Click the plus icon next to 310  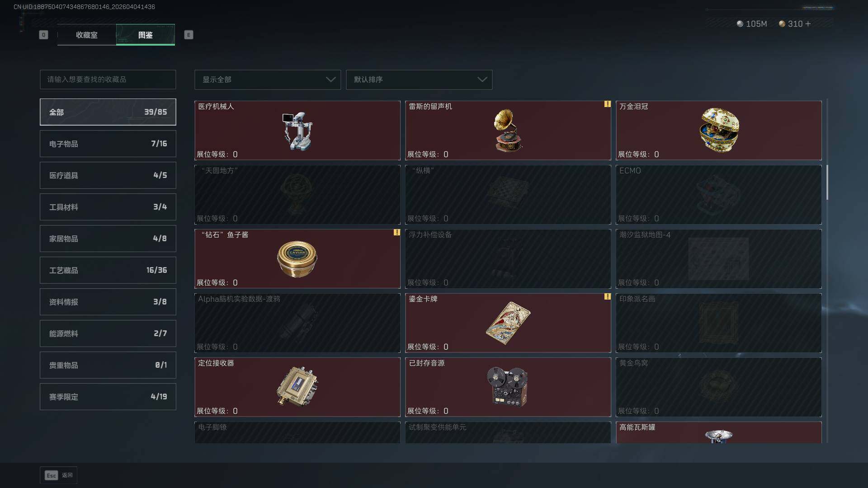pyautogui.click(x=808, y=23)
